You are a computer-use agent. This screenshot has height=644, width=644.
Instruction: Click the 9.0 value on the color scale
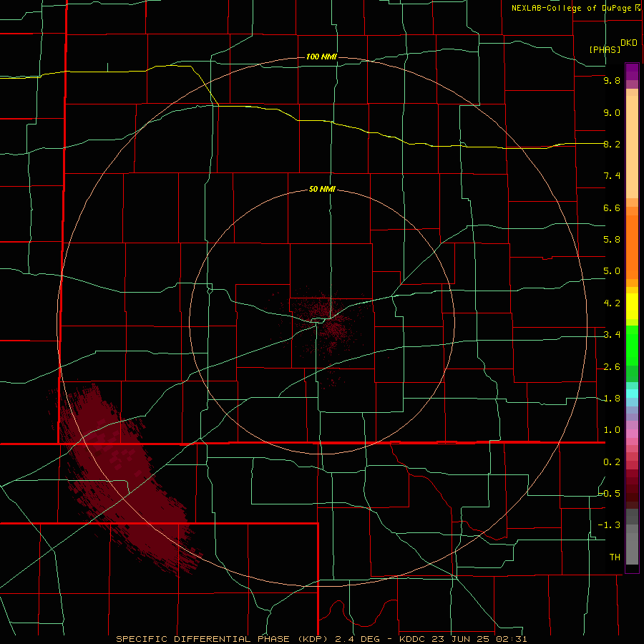click(612, 112)
